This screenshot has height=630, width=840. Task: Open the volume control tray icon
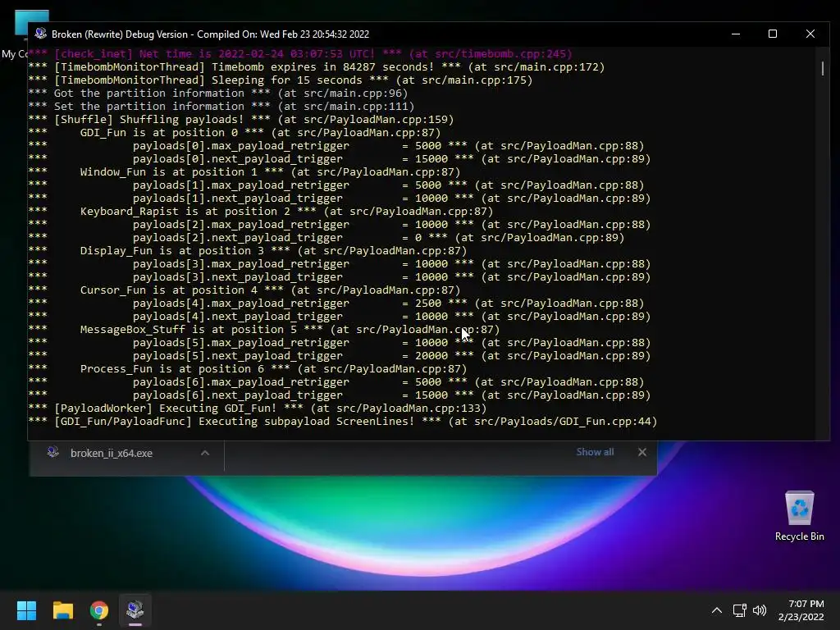coord(760,610)
